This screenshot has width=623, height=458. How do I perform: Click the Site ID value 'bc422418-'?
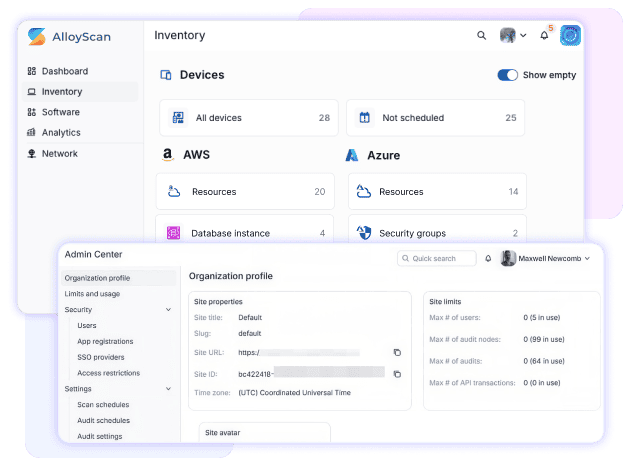256,374
